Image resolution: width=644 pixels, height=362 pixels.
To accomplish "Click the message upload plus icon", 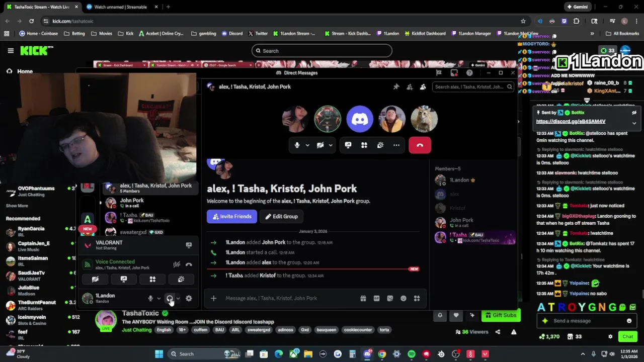I will 213,298.
